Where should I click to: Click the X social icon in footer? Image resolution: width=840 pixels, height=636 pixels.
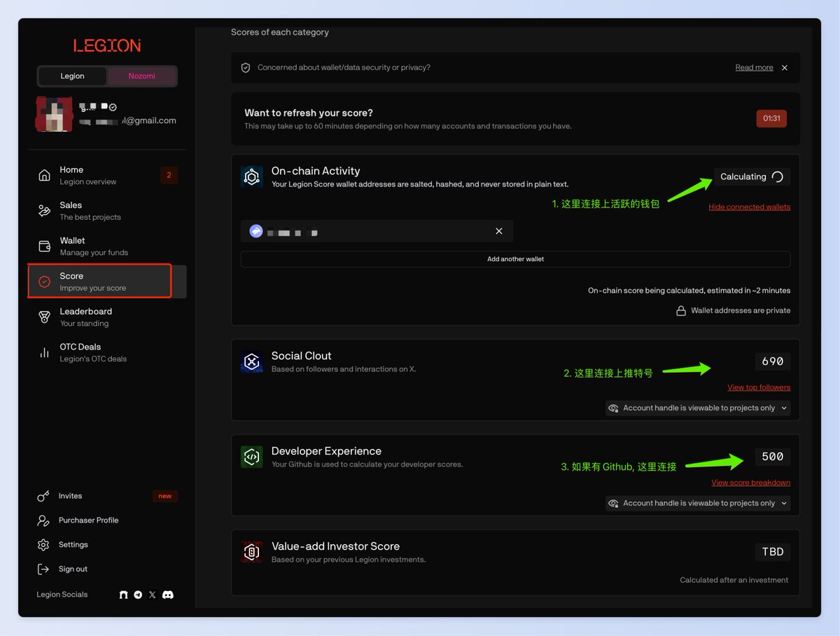click(x=153, y=595)
